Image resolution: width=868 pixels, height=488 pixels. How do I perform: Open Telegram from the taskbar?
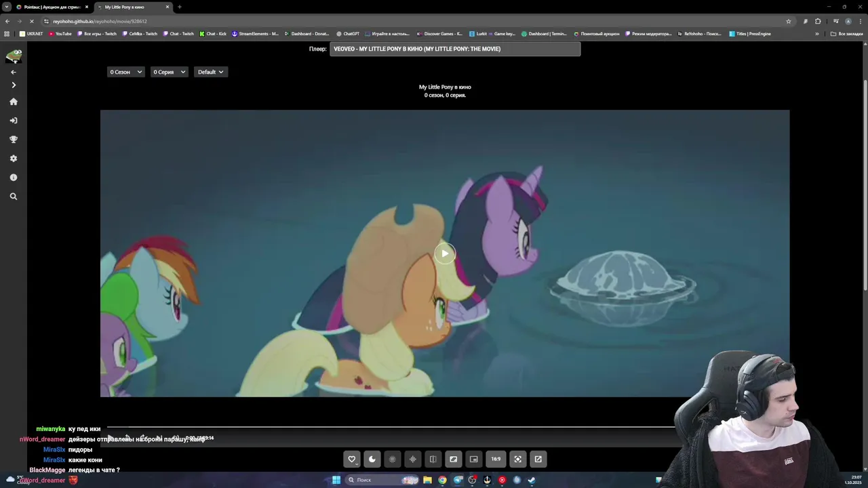pyautogui.click(x=458, y=480)
